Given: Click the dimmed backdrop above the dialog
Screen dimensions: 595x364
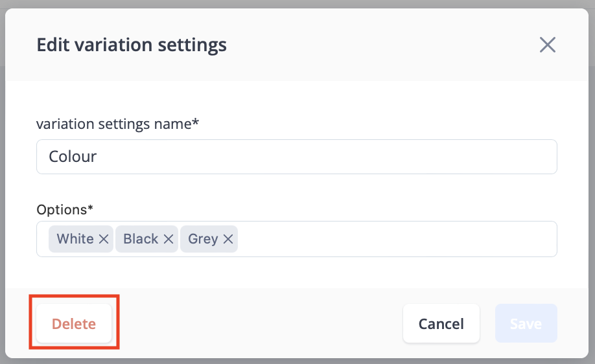Looking at the screenshot, I should 297,4.
